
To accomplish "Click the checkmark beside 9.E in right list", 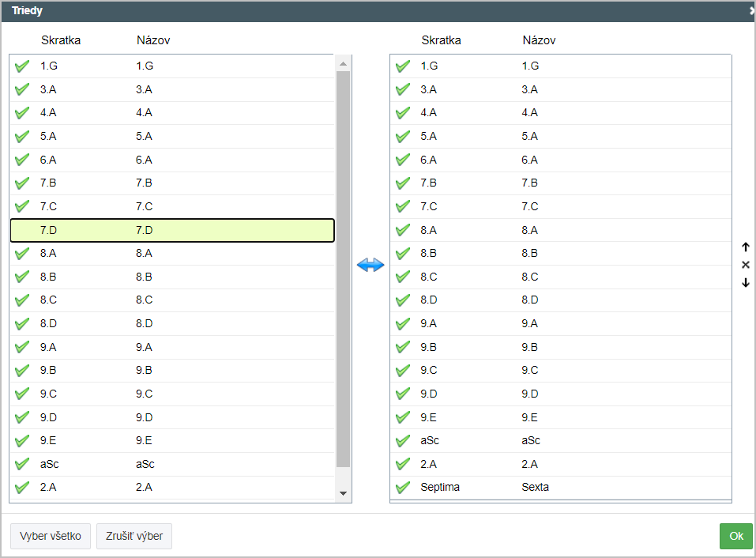I will tap(403, 417).
